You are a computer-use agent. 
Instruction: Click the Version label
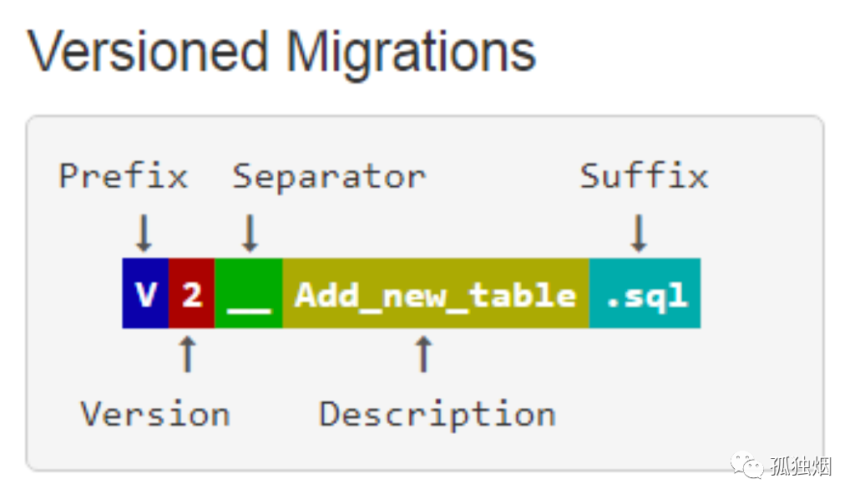[x=155, y=414]
